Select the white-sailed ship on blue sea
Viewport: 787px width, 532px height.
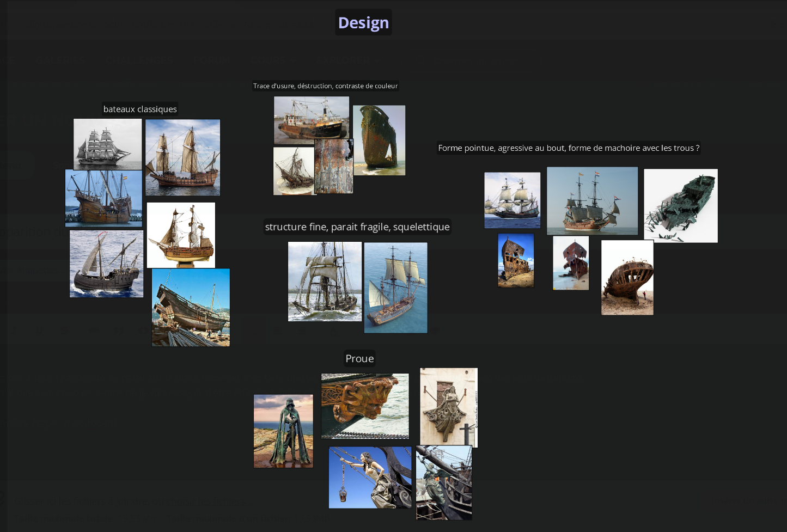395,288
